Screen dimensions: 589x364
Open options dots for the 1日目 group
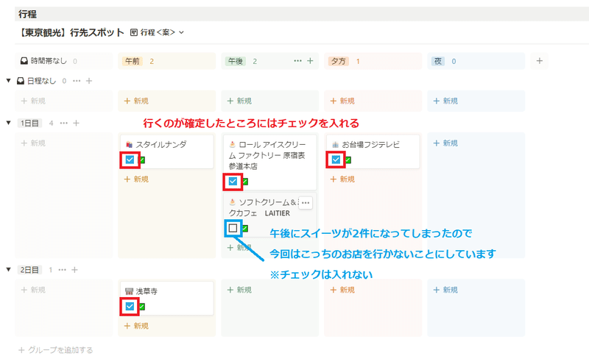64,123
